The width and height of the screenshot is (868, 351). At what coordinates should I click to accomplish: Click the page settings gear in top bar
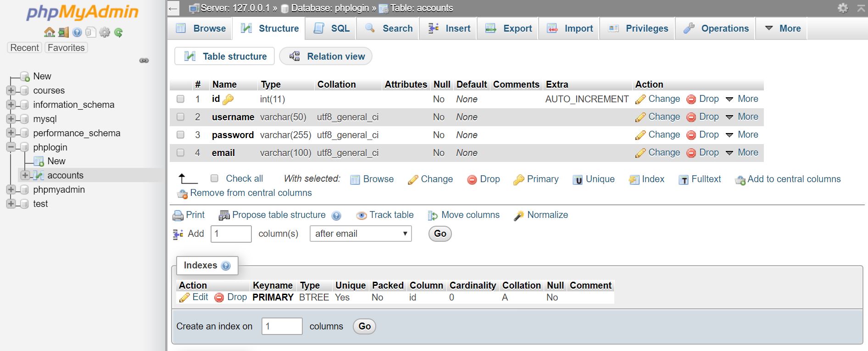[x=843, y=8]
